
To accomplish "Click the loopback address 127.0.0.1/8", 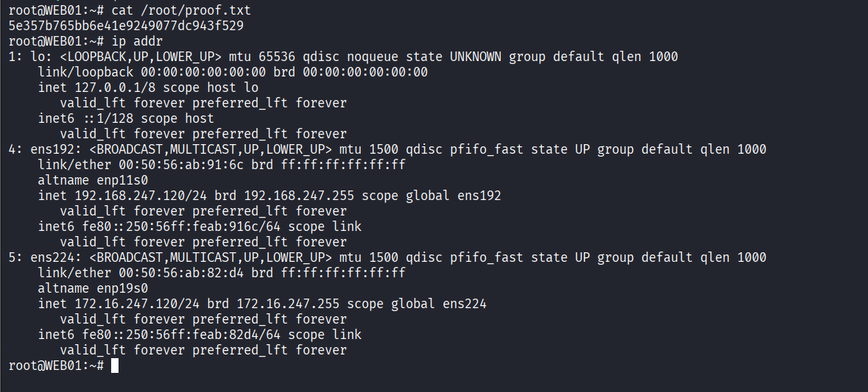I will click(x=111, y=88).
